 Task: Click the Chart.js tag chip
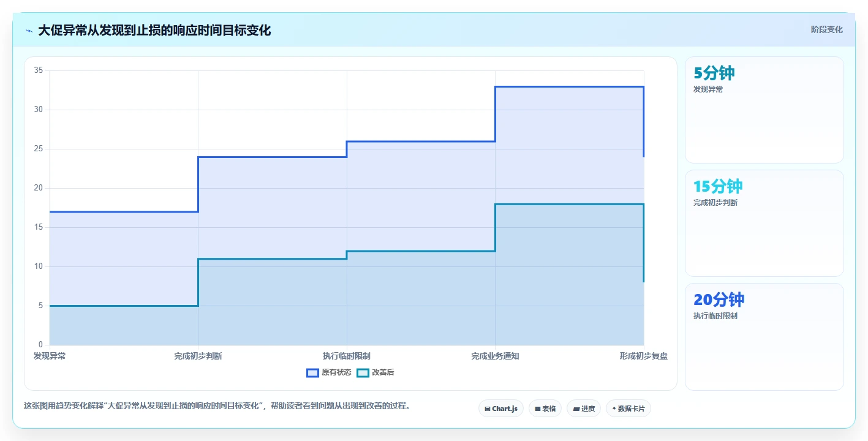tap(501, 409)
